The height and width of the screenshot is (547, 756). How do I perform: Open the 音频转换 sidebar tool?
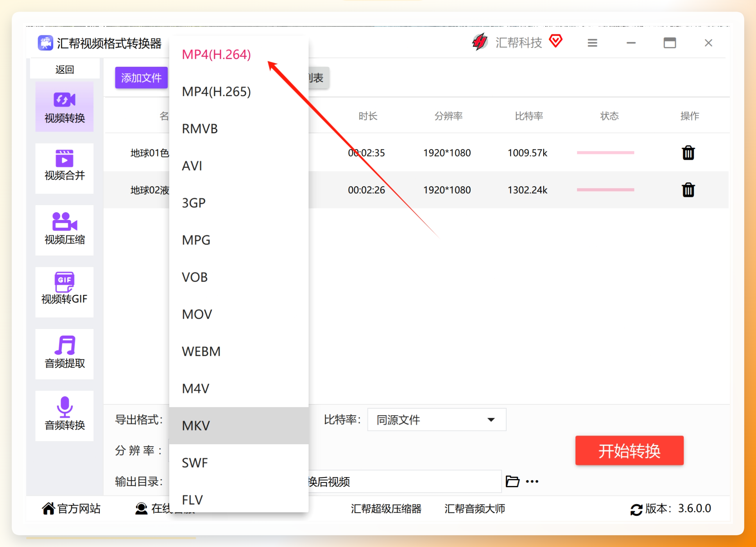(x=64, y=416)
